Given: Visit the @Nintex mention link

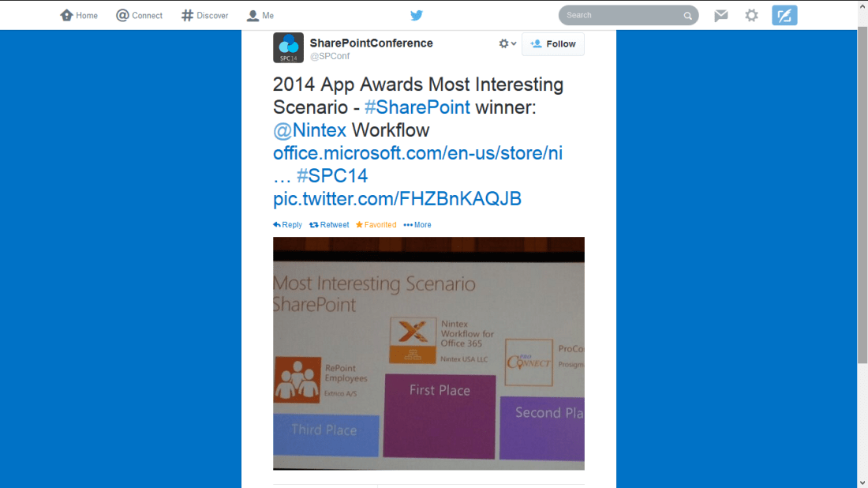Looking at the screenshot, I should (x=309, y=130).
